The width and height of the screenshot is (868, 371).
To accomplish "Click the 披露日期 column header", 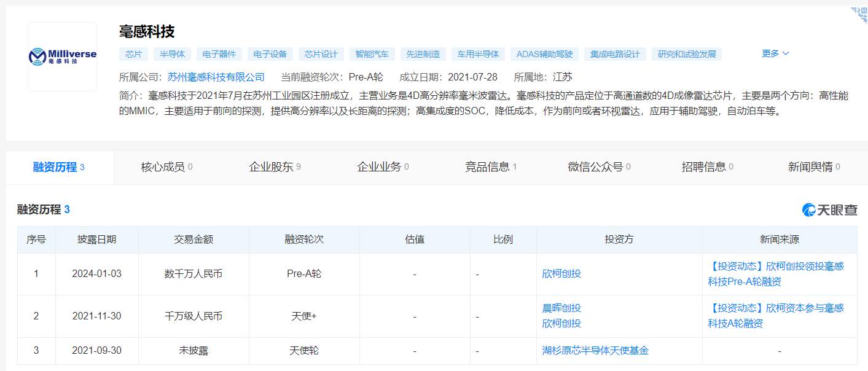I will point(97,240).
